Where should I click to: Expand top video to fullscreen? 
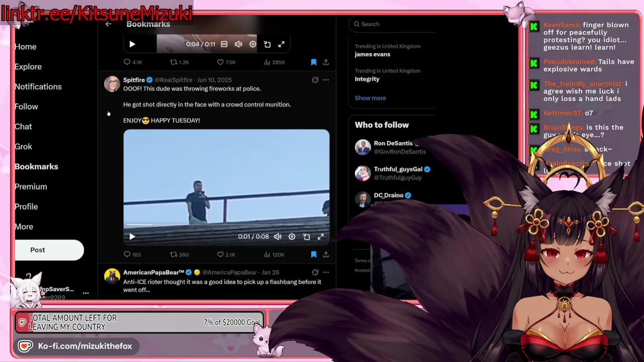point(281,44)
